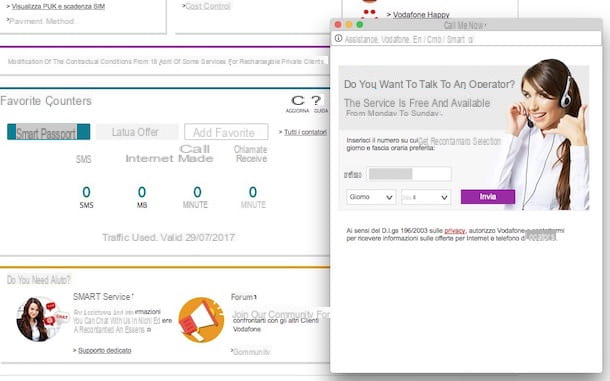Open the Payment Method link

41,21
